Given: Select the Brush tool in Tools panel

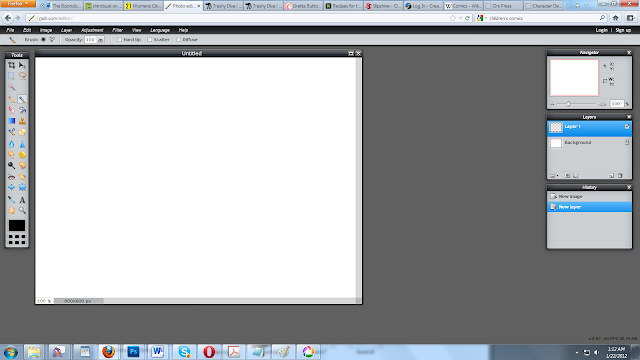Looking at the screenshot, I should (x=22, y=99).
